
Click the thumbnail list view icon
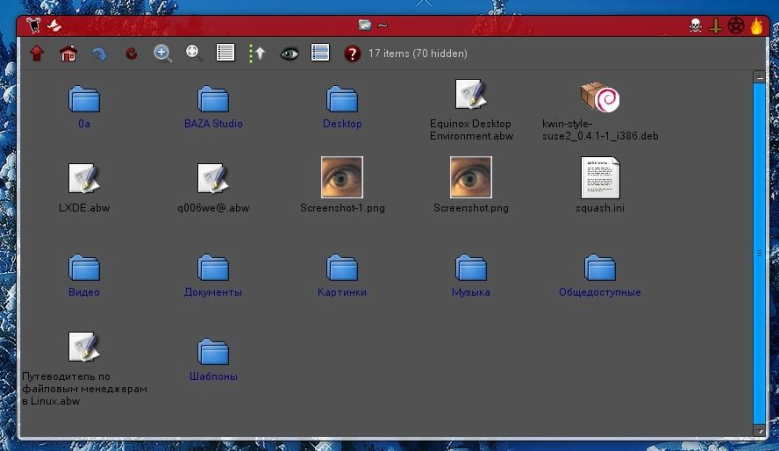[x=320, y=53]
